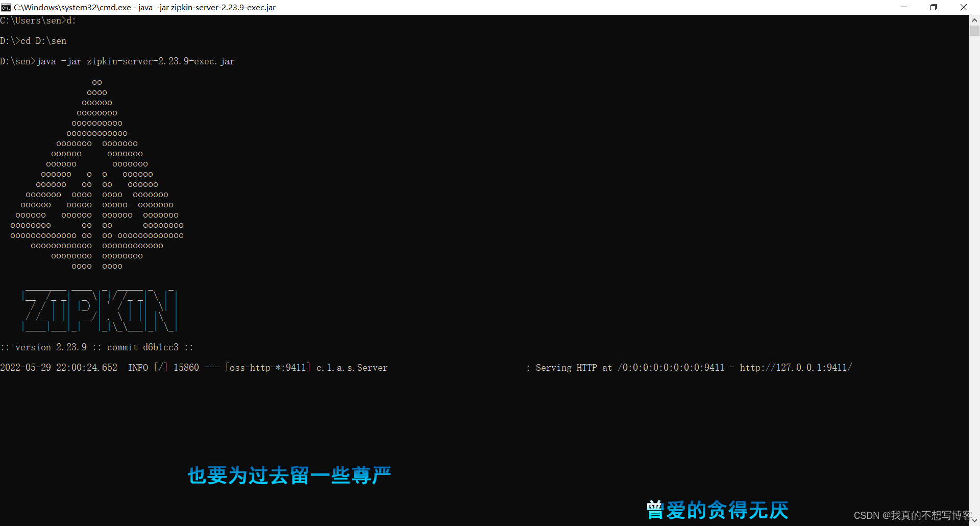The width and height of the screenshot is (980, 526).
Task: Click the 'commit d6b1cc3' text
Action: (x=143, y=347)
